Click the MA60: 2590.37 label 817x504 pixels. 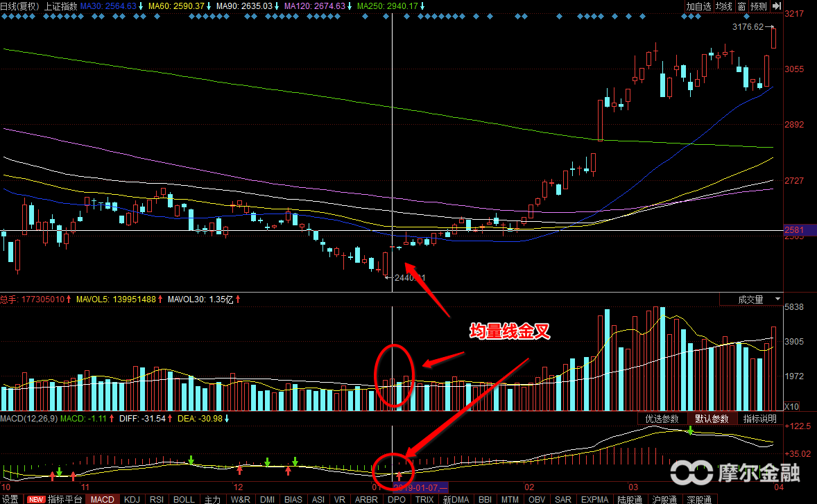176,6
